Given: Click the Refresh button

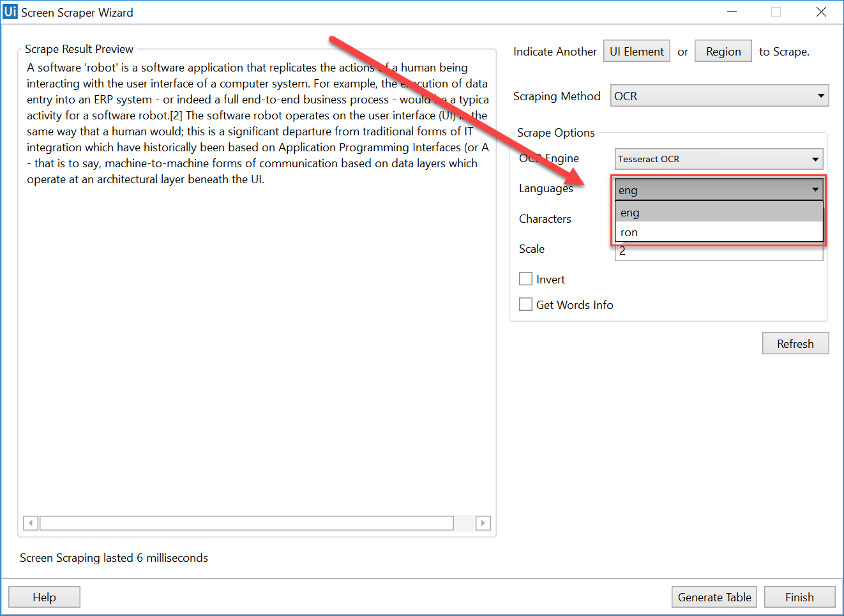Looking at the screenshot, I should (795, 343).
